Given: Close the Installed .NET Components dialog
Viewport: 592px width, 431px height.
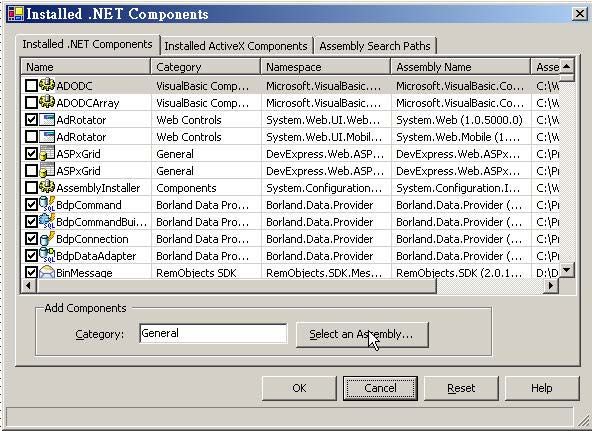Looking at the screenshot, I should [x=580, y=14].
